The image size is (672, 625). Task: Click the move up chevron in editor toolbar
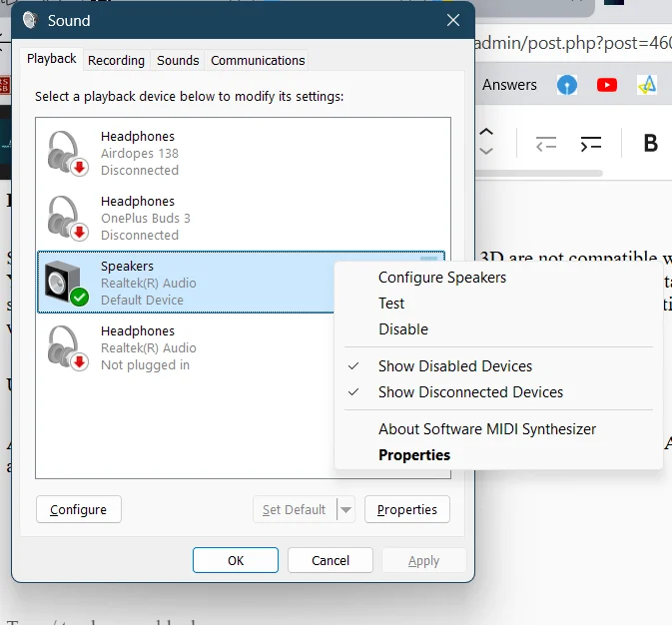coord(486,132)
